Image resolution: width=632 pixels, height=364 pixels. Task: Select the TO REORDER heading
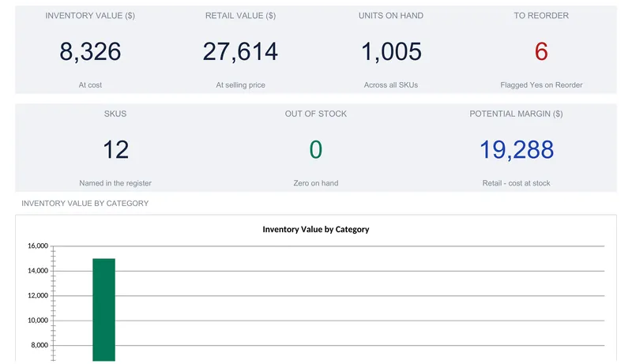(541, 16)
